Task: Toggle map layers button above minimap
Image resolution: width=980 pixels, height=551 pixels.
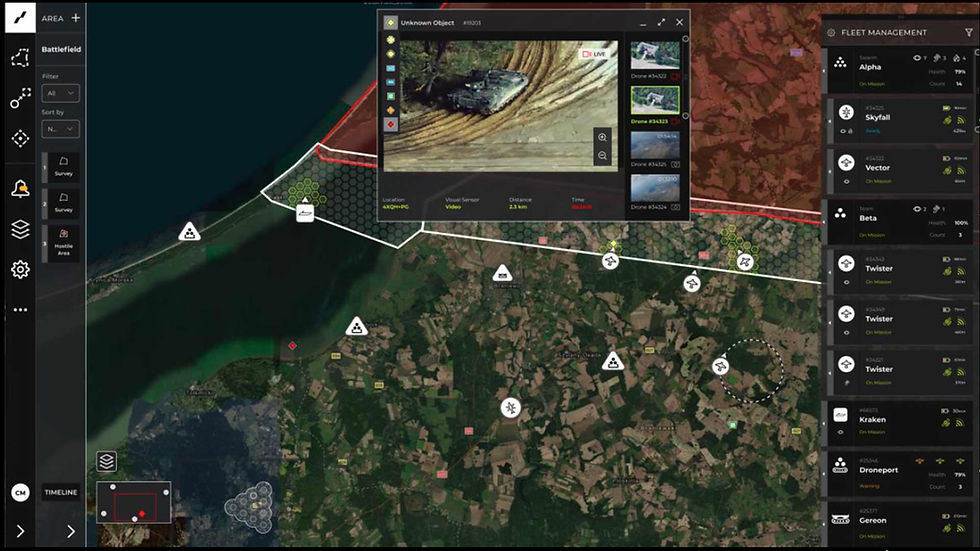Action: (x=106, y=462)
